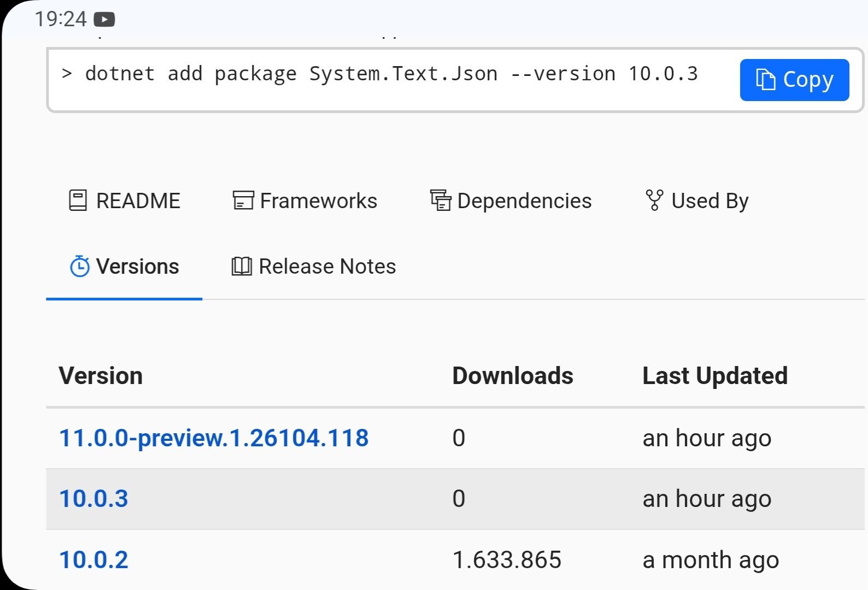Click the clipboard icon in the Copy button
868x590 pixels.
[765, 80]
